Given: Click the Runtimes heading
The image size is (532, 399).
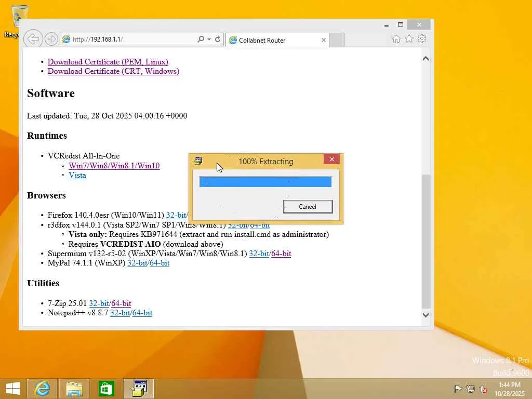Looking at the screenshot, I should (x=47, y=136).
